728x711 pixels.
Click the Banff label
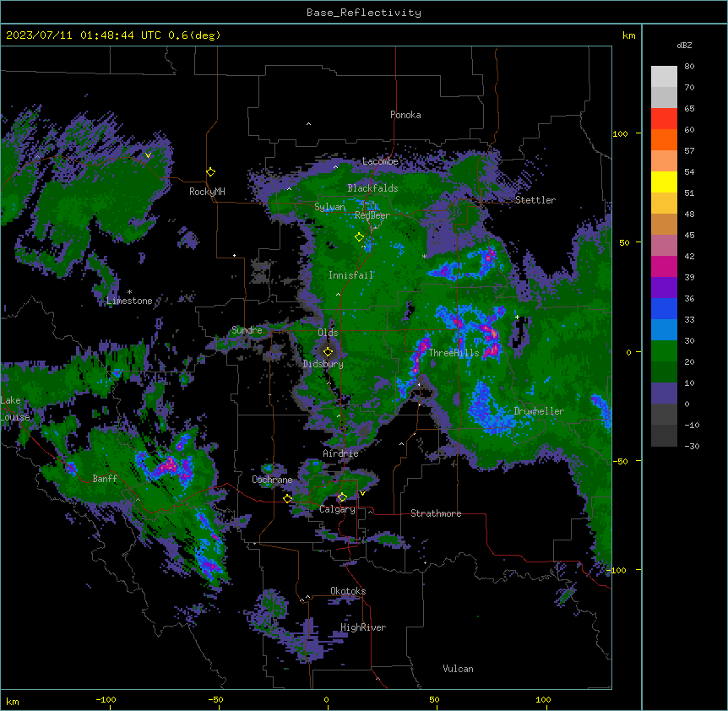105,479
